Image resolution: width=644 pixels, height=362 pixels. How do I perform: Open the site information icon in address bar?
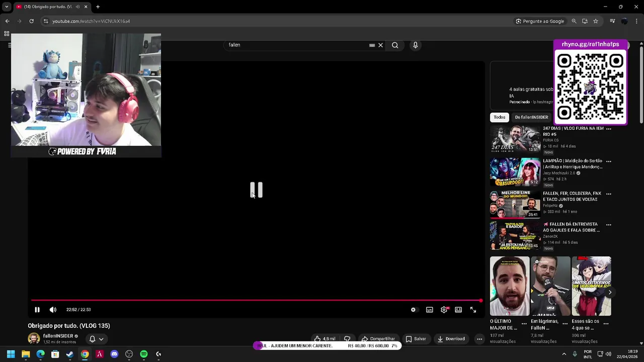pyautogui.click(x=46, y=21)
